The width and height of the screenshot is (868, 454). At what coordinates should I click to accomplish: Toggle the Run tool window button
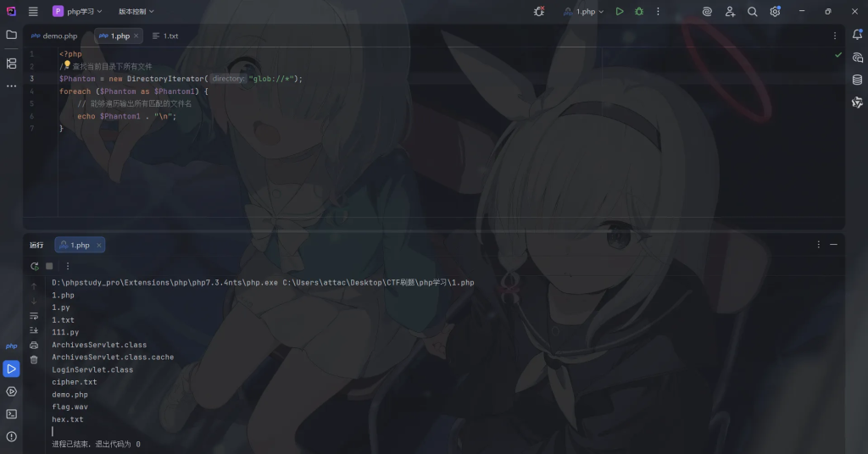click(x=12, y=369)
